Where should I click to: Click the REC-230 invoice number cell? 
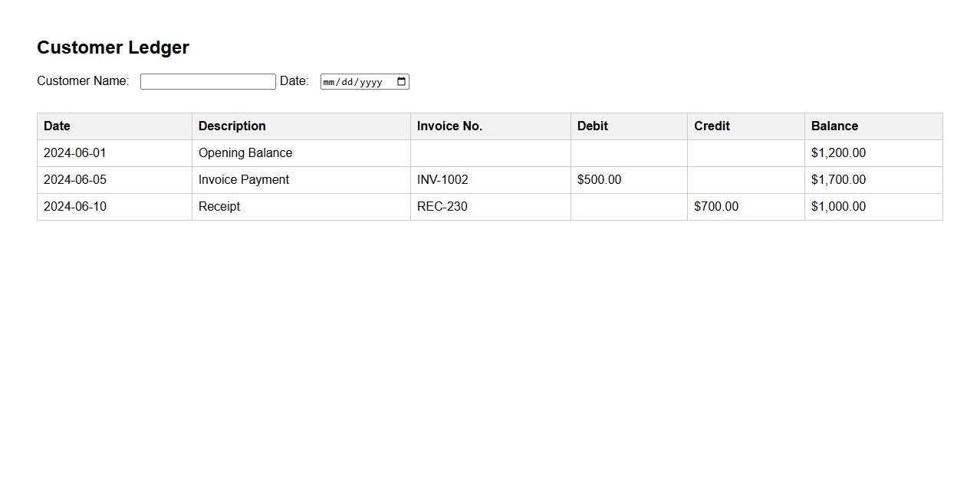click(x=442, y=207)
